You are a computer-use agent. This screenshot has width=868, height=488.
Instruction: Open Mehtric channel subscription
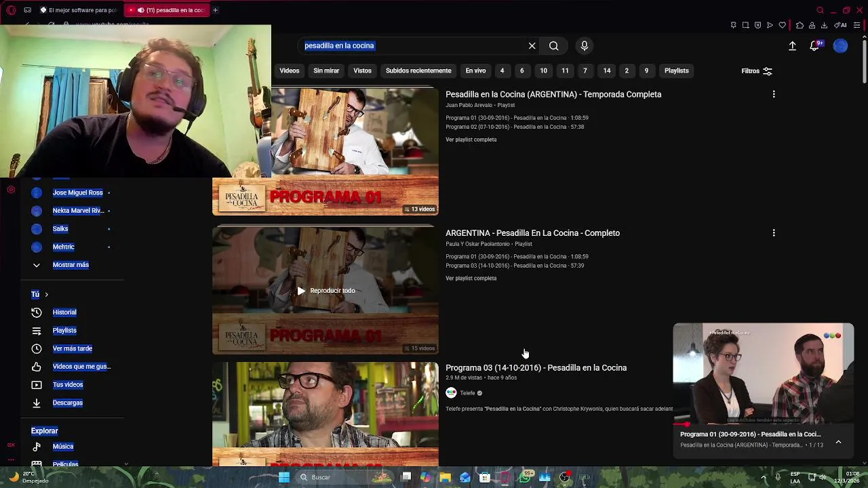[63, 247]
